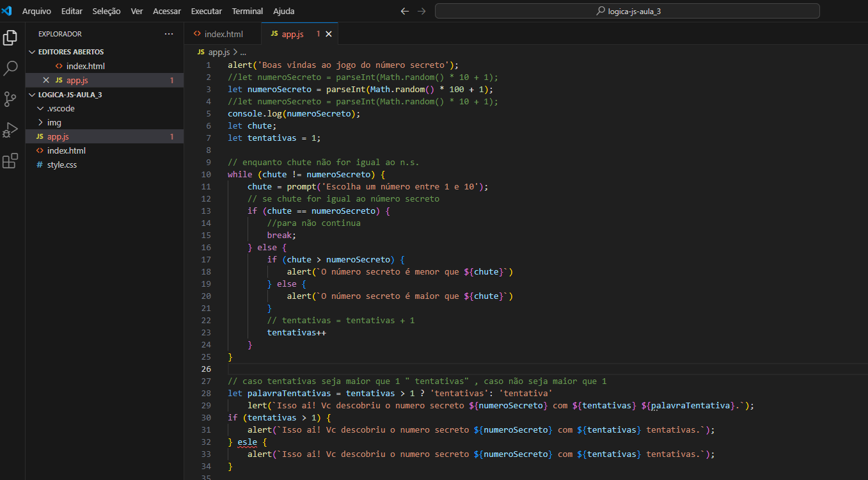Open the Acessar menu
This screenshot has height=480, width=868.
point(167,12)
